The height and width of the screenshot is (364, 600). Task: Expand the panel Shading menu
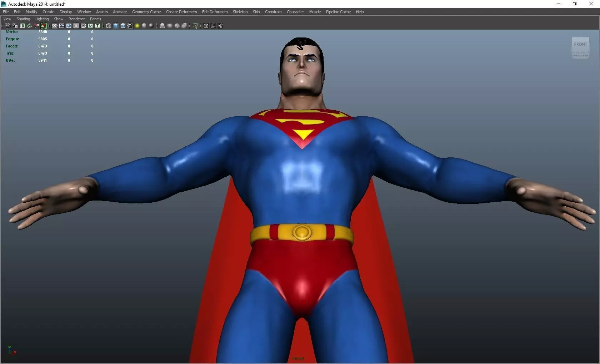click(x=23, y=19)
